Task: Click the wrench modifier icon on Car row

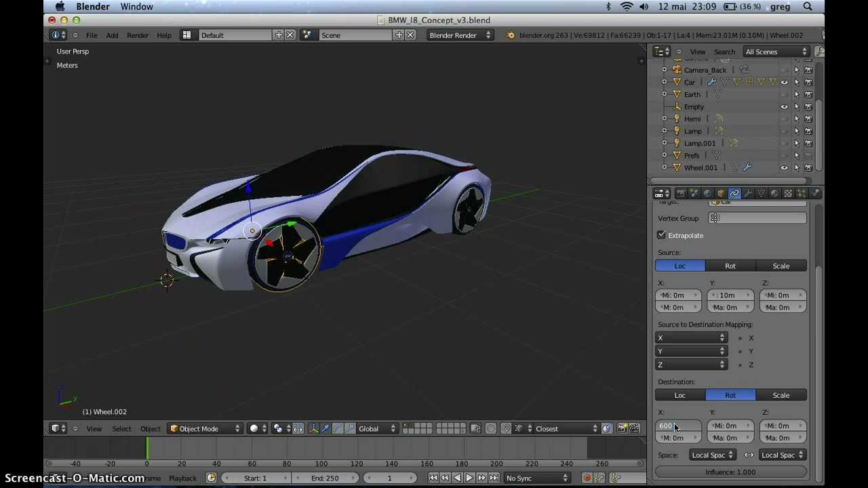Action: pyautogui.click(x=712, y=82)
